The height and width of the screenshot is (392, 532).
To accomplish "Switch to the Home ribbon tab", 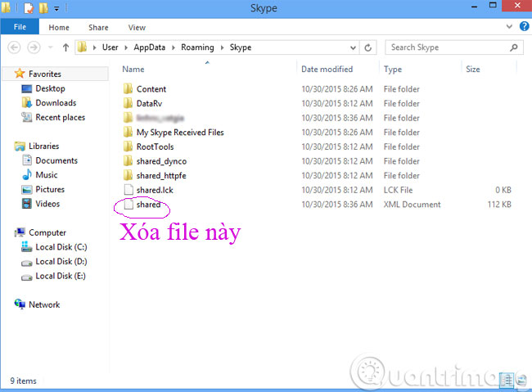I will pyautogui.click(x=59, y=27).
